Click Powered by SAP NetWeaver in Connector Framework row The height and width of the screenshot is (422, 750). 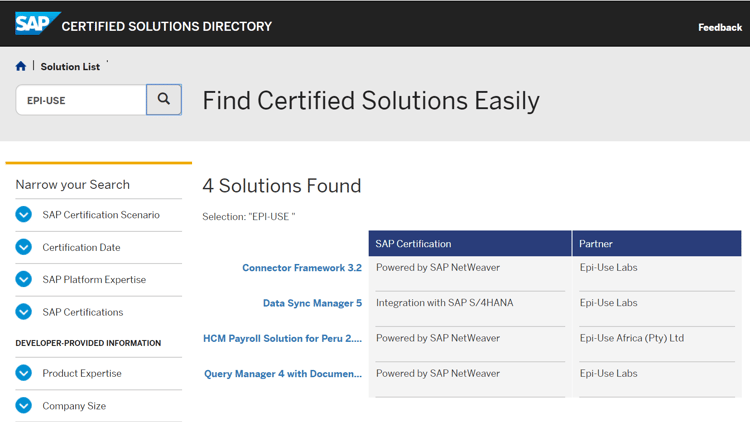tap(438, 267)
